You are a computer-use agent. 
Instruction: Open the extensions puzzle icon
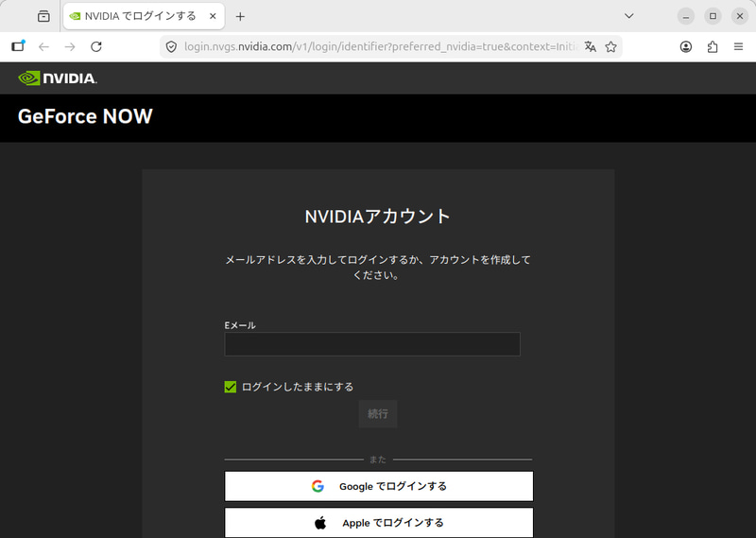[x=713, y=47]
